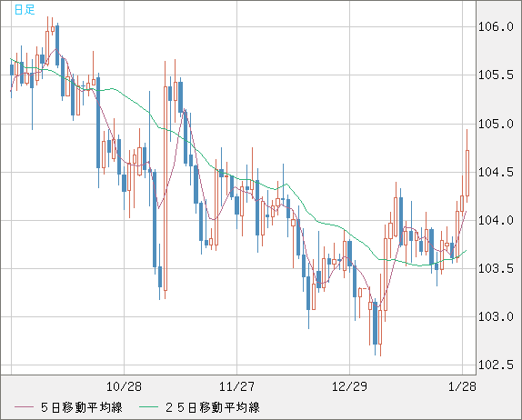Click the 105.5 price axis label
The height and width of the screenshot is (420, 522).
click(x=496, y=75)
